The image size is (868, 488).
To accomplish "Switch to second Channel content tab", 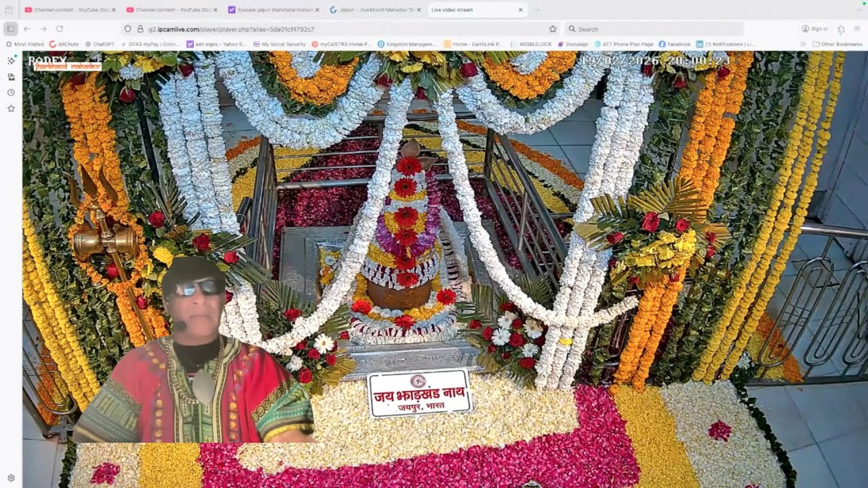I will click(x=172, y=10).
